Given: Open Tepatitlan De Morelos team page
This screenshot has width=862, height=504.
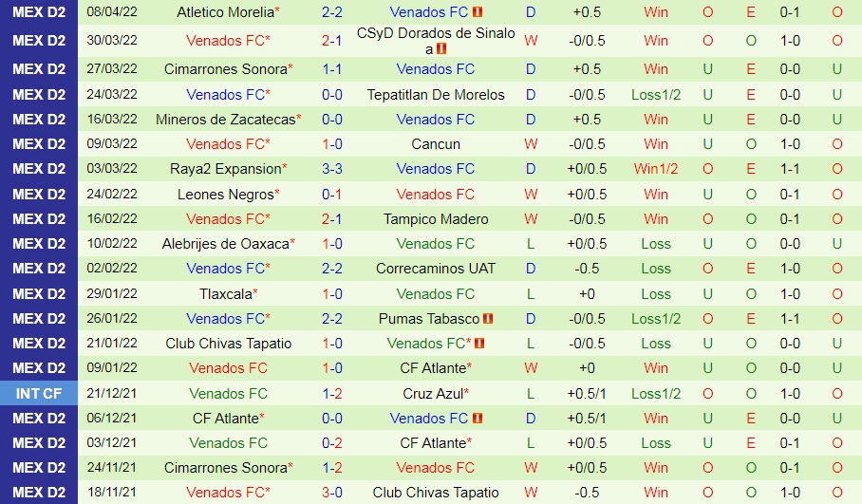Looking at the screenshot, I should 436,95.
